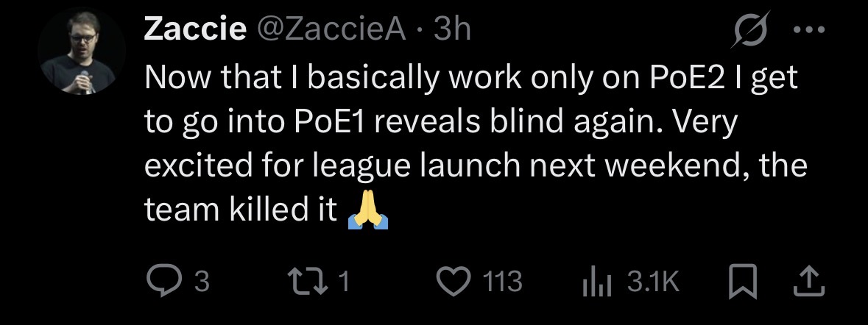Like the tweet with the heart icon
The height and width of the screenshot is (325, 868).
pyautogui.click(x=454, y=282)
